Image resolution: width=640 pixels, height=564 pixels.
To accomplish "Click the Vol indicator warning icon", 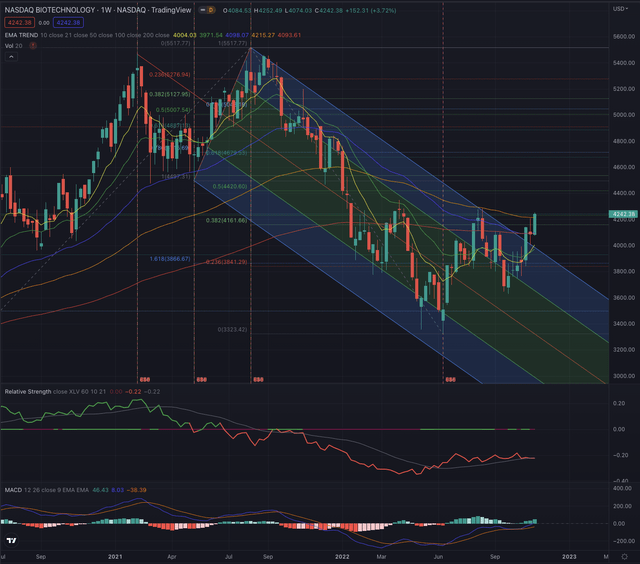I will (33, 46).
